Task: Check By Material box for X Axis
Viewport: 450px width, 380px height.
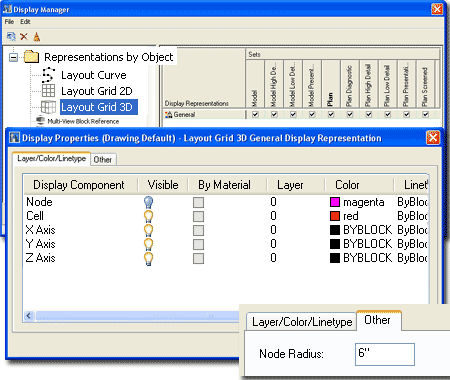Action: (x=198, y=230)
